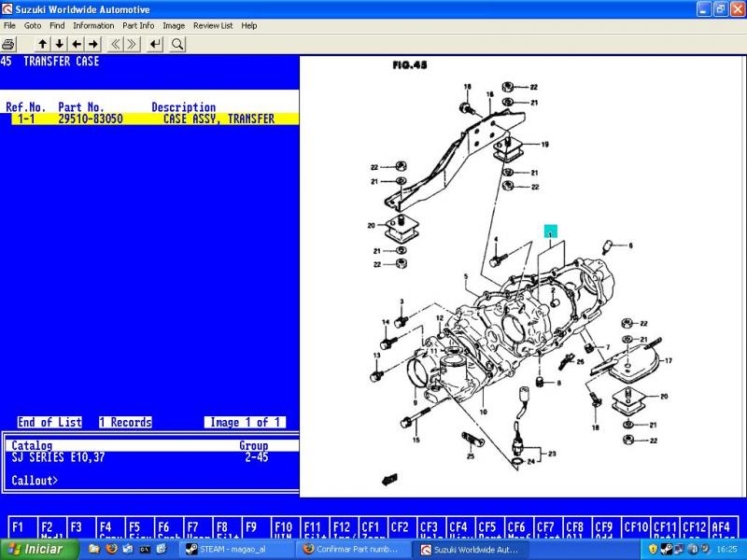Click the 'FIG.45' title in the diagram

point(410,65)
